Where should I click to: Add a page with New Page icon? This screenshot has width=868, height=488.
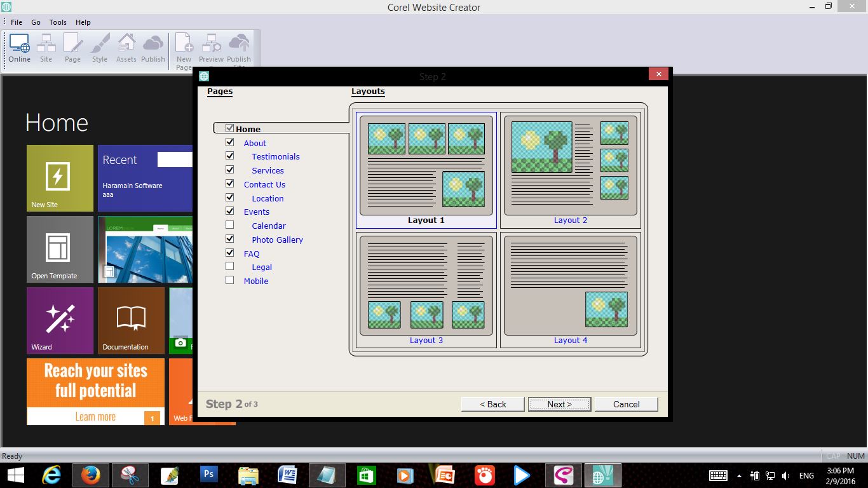(x=184, y=51)
